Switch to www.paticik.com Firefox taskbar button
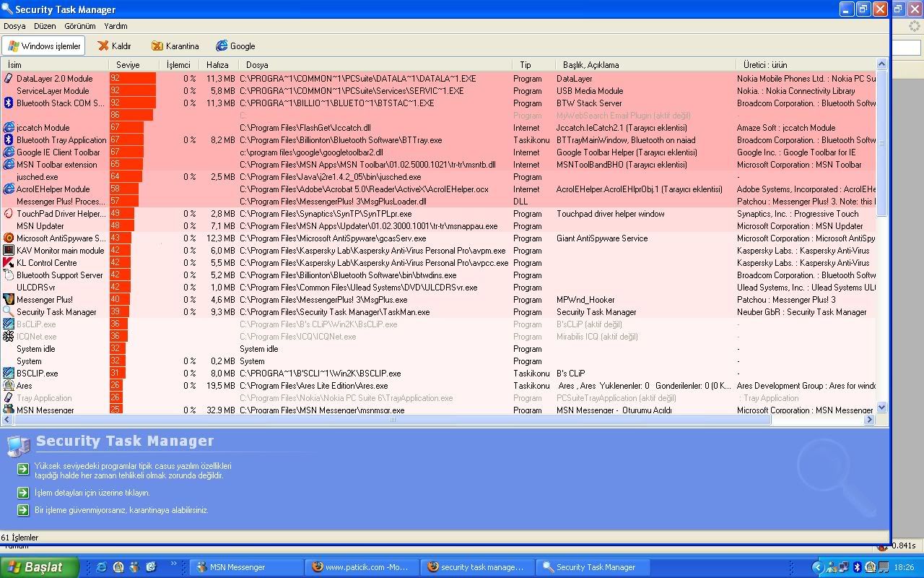Image resolution: width=924 pixels, height=578 pixels. point(361,567)
